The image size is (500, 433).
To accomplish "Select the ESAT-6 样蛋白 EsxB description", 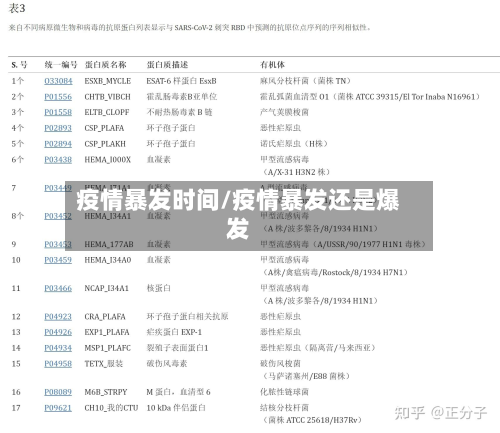I will 181,81.
